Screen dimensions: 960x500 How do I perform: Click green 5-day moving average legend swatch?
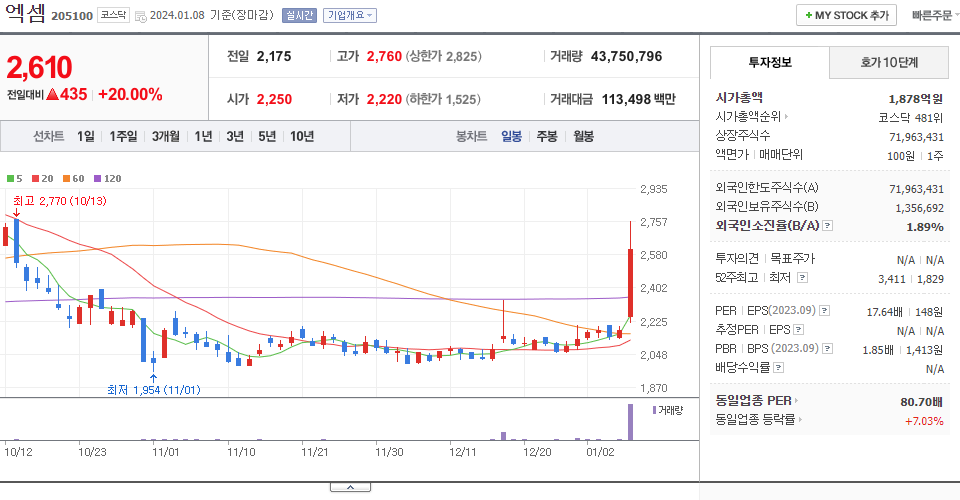tap(10, 179)
